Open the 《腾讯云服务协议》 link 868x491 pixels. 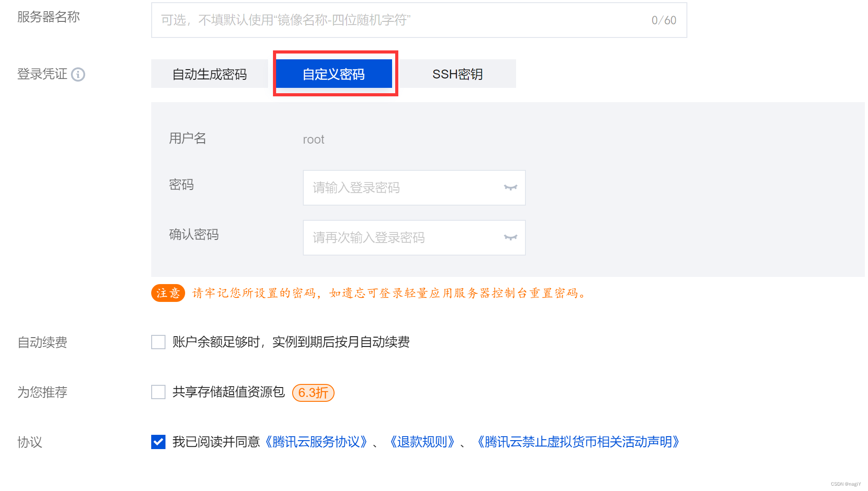(316, 442)
